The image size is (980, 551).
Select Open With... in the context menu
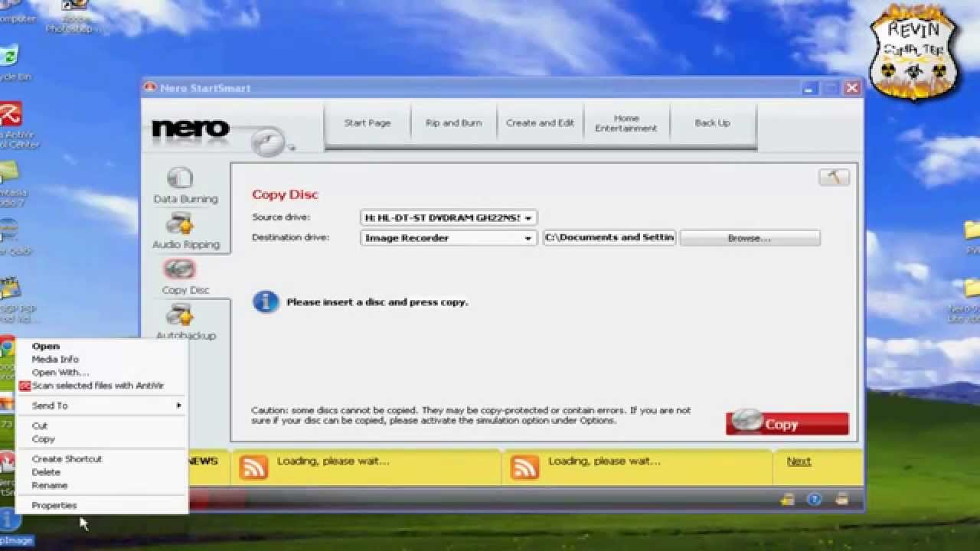[x=102, y=373]
